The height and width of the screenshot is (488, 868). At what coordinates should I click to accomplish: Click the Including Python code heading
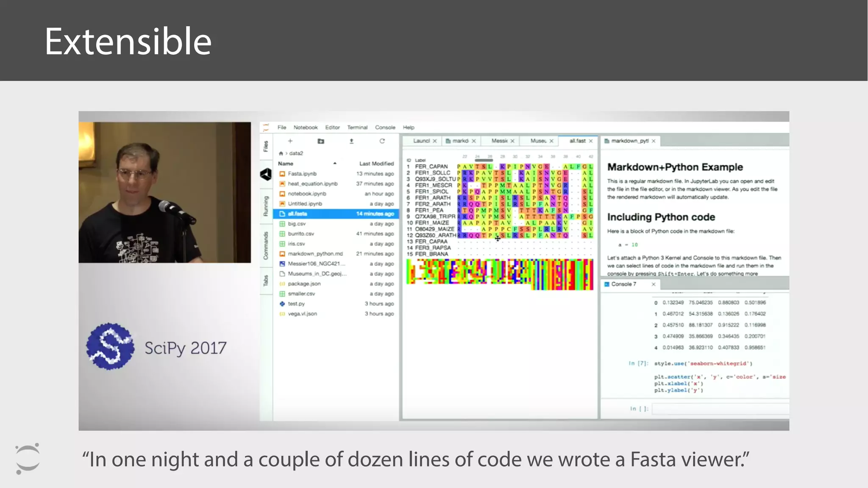coord(661,217)
